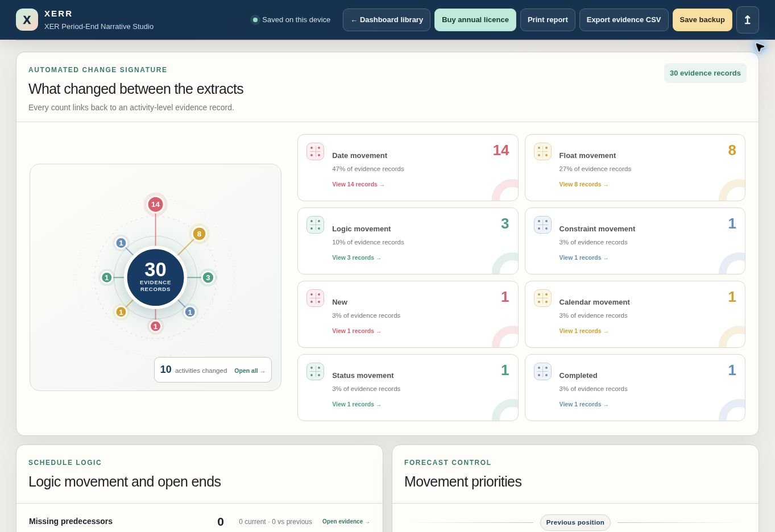
Task: Select the green 3 node in the radial chart
Action: (x=208, y=277)
